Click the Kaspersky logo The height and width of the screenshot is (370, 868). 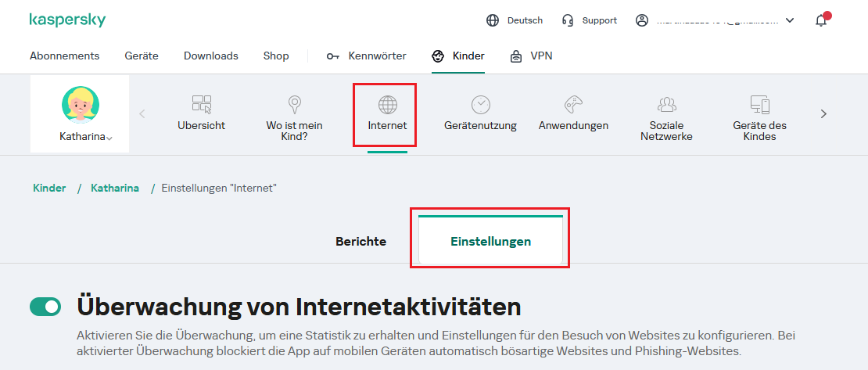click(67, 20)
